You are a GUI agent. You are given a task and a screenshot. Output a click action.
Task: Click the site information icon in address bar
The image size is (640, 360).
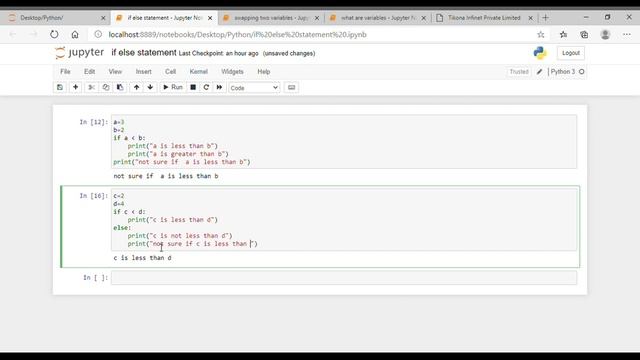pyautogui.click(x=98, y=35)
